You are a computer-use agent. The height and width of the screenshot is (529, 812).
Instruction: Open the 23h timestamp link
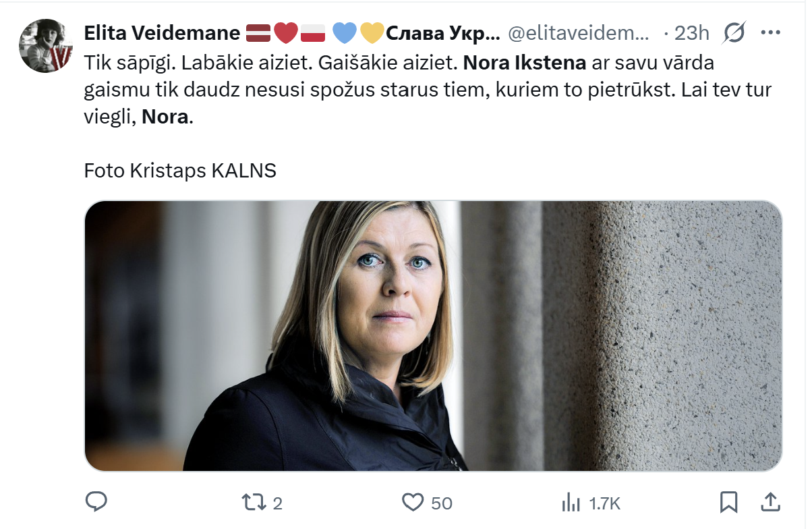[691, 32]
